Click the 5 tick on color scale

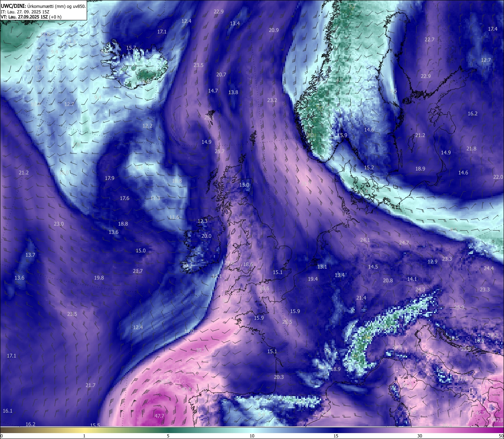point(168,436)
